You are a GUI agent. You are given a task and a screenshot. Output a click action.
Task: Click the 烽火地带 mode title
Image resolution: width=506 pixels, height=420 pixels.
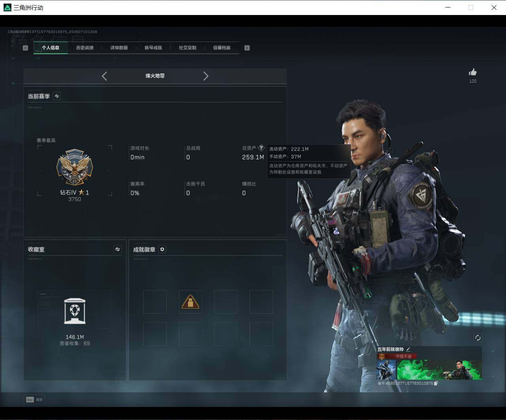coord(155,76)
